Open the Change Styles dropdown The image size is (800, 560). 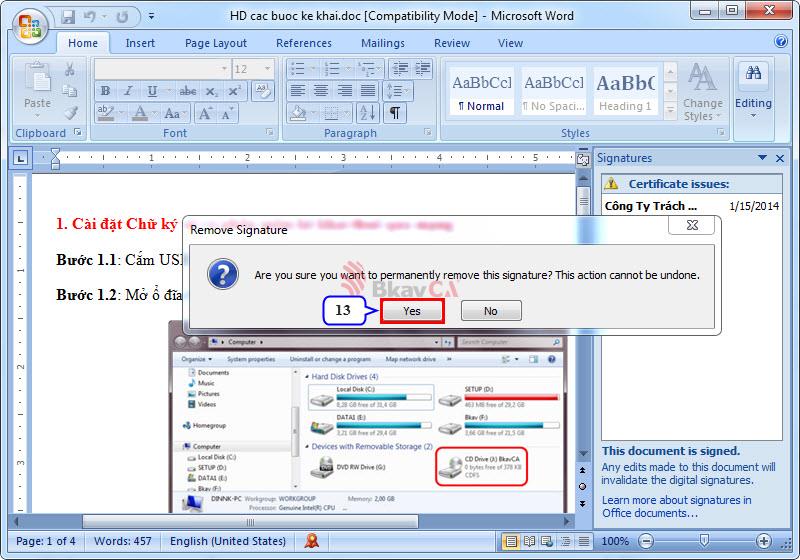click(702, 93)
